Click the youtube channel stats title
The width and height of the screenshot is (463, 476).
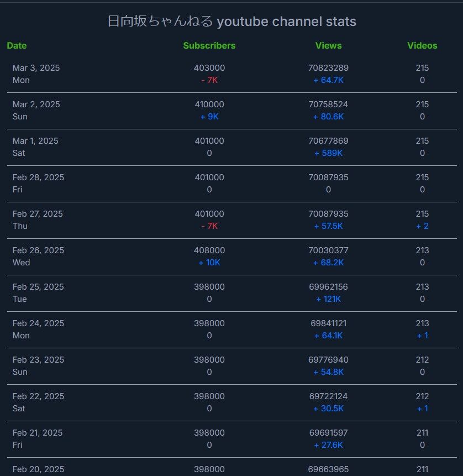pos(231,22)
